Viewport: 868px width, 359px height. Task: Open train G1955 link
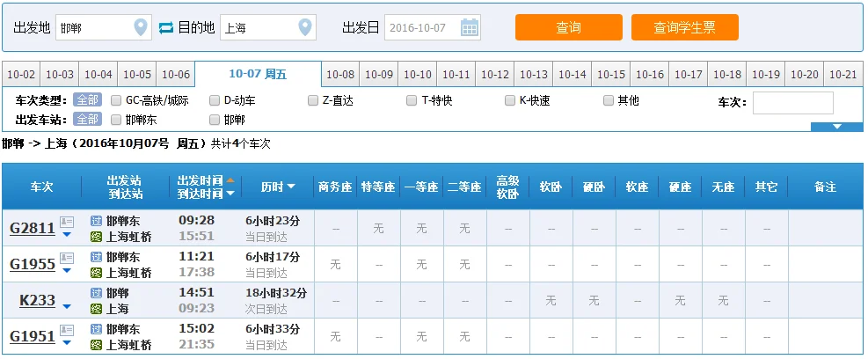(33, 264)
